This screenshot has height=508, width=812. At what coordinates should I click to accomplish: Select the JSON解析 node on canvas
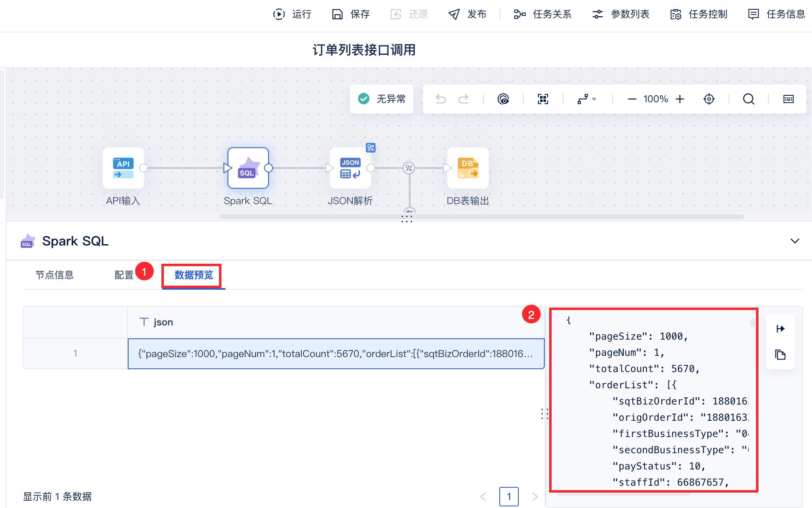pos(350,168)
